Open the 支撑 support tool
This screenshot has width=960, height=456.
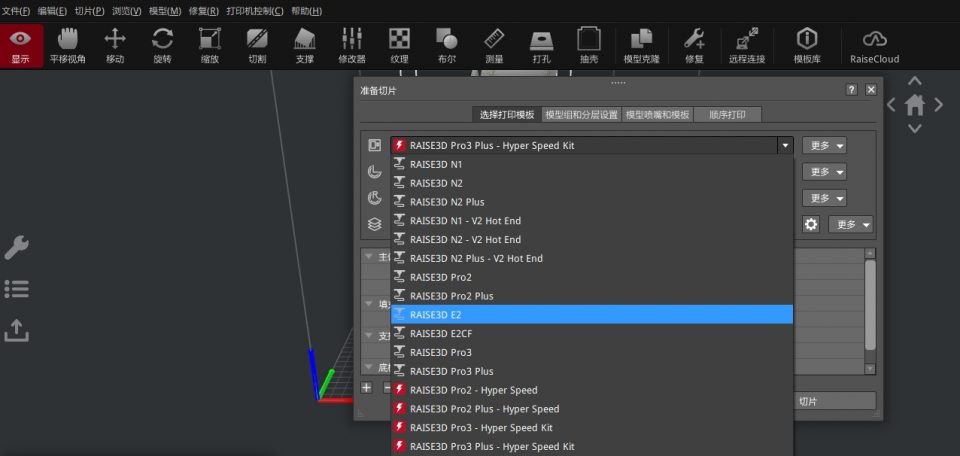304,46
